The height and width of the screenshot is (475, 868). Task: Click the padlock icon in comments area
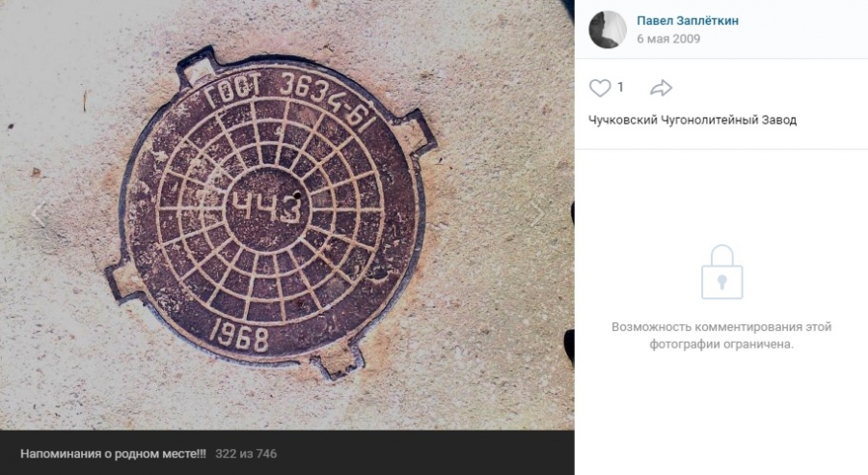pyautogui.click(x=721, y=272)
